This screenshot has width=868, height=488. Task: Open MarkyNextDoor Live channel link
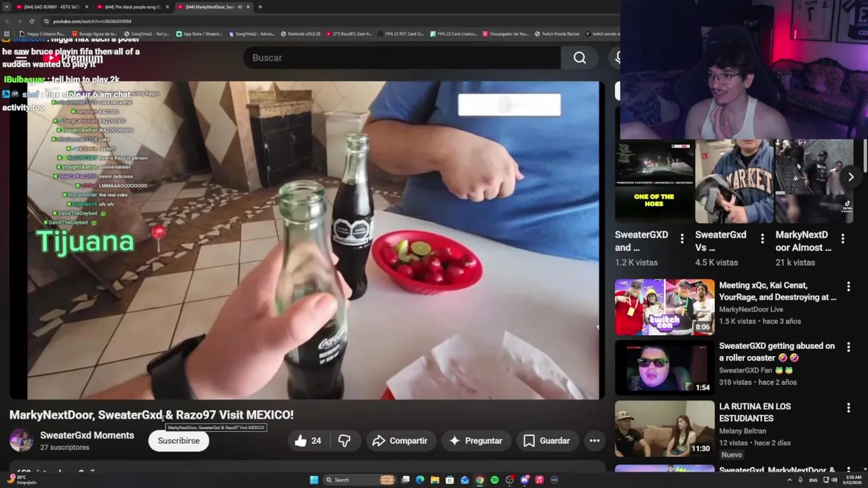751,309
